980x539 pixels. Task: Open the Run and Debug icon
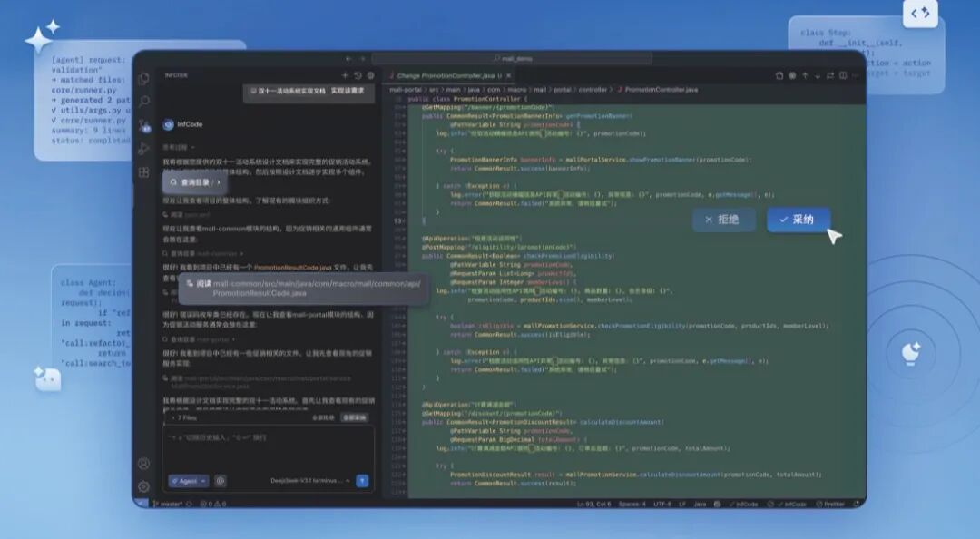point(143,149)
